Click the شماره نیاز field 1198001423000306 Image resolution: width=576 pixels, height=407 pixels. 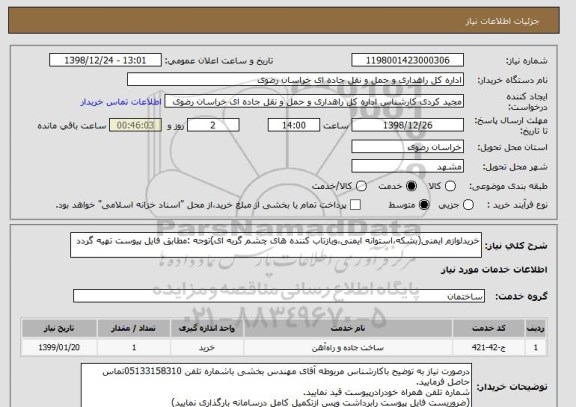point(407,60)
